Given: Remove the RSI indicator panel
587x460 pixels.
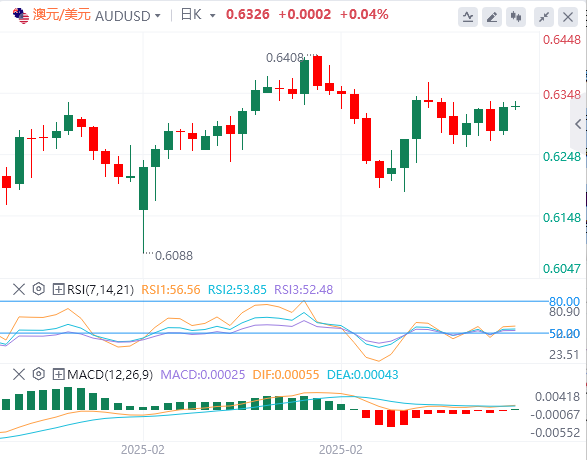Looking at the screenshot, I should point(19,289).
